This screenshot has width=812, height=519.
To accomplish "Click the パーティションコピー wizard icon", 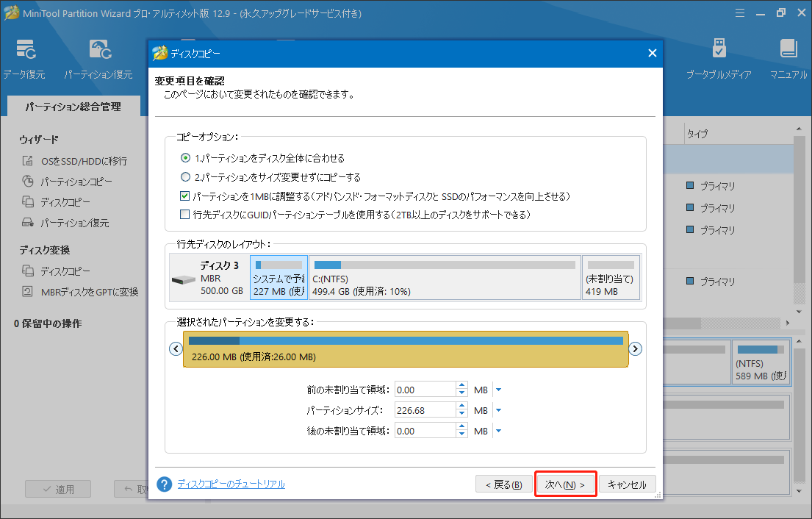I will (27, 182).
